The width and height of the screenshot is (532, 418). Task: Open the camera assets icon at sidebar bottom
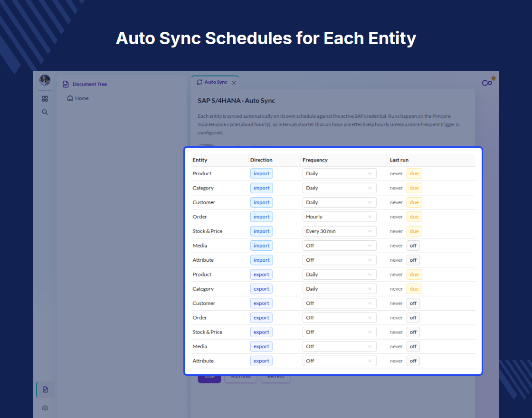[x=45, y=408]
